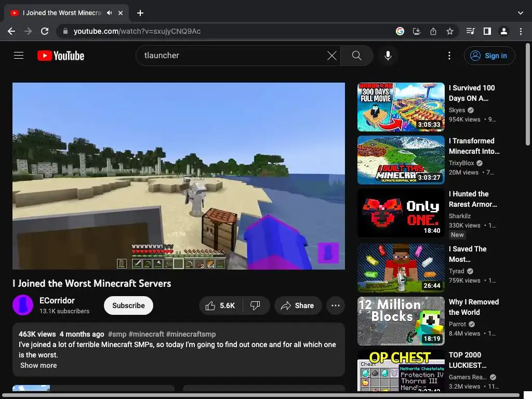Go forward in browser history

pos(28,31)
